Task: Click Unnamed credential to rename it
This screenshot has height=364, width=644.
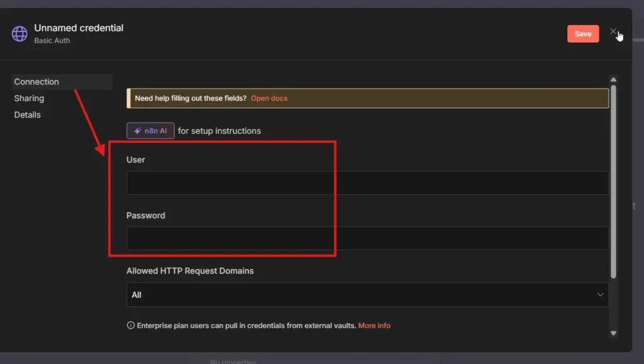Action: click(78, 28)
